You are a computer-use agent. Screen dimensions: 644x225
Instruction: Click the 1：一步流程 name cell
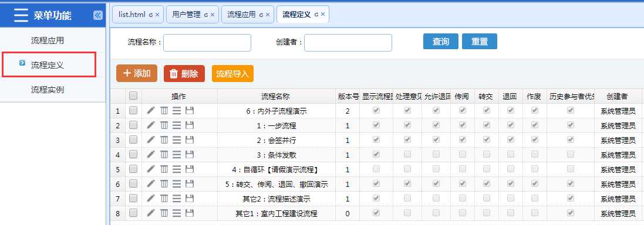(277, 125)
